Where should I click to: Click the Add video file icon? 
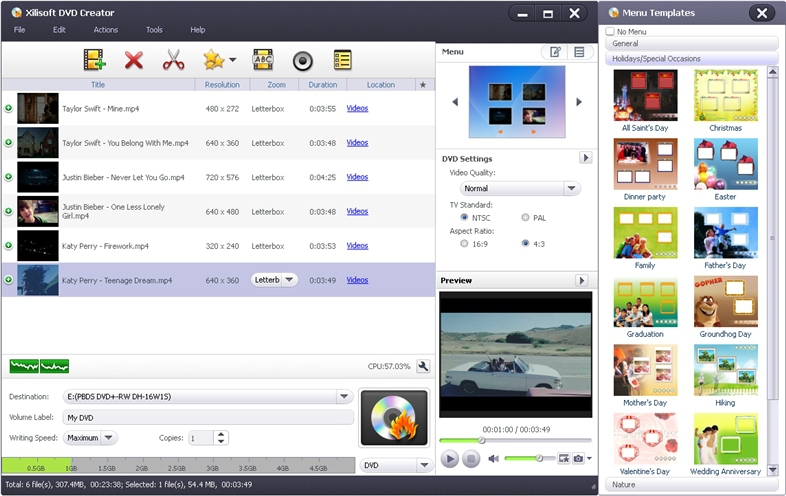(95, 60)
